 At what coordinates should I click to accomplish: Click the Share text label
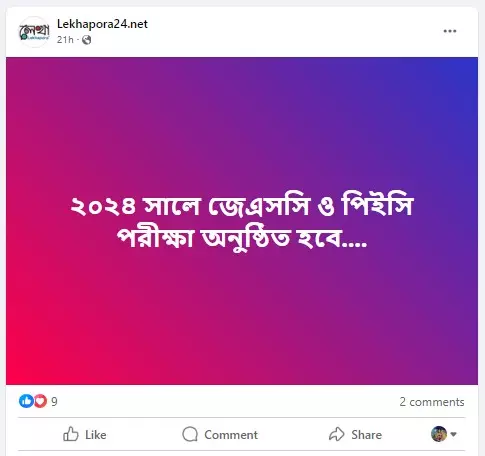367,435
